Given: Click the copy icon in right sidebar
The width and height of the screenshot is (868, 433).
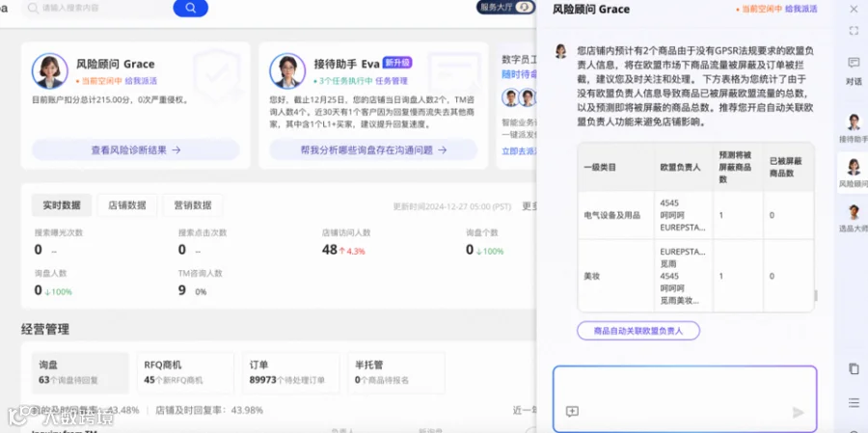Looking at the screenshot, I should [x=854, y=368].
